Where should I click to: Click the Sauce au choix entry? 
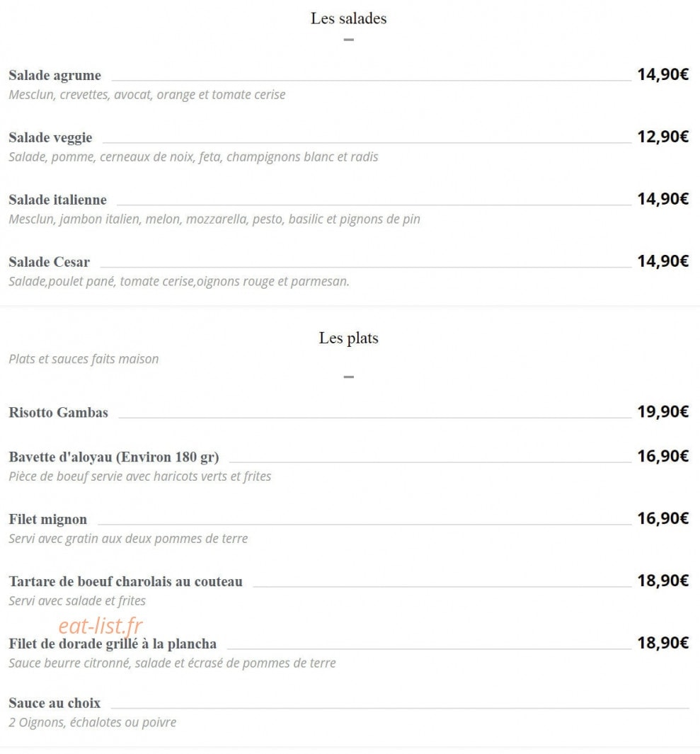pos(54,703)
